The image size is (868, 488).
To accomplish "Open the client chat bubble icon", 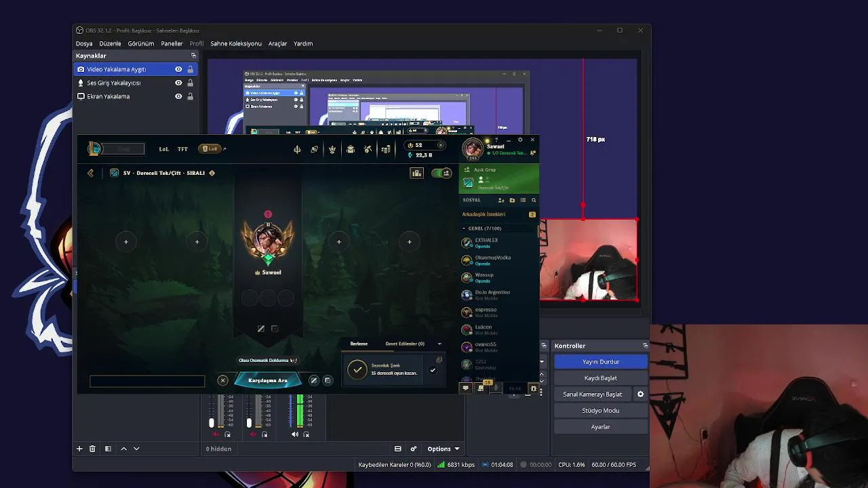I will click(x=465, y=388).
